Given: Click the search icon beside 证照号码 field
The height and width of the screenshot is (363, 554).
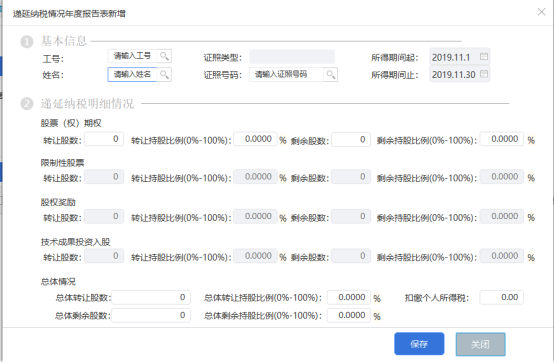Looking at the screenshot, I should tap(330, 74).
